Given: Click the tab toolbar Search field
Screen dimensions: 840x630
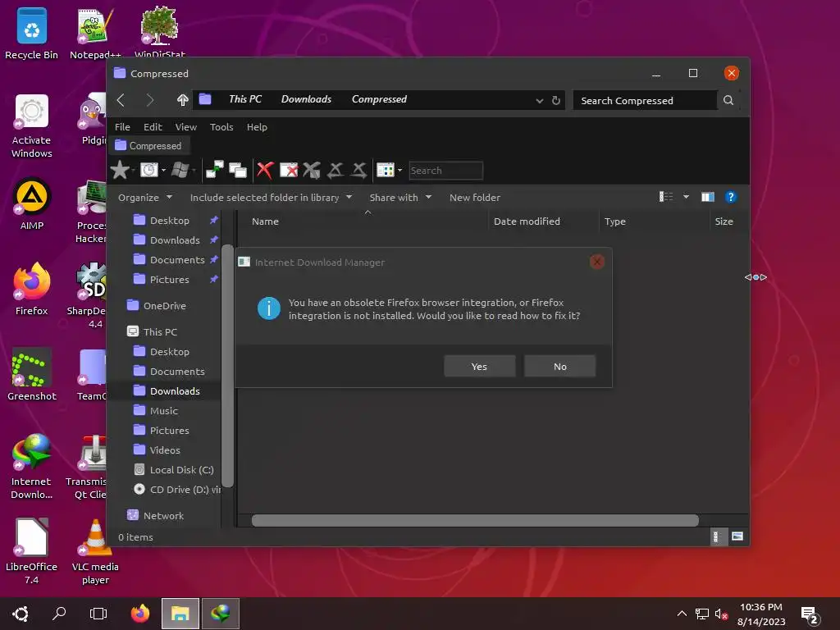Looking at the screenshot, I should pos(445,171).
